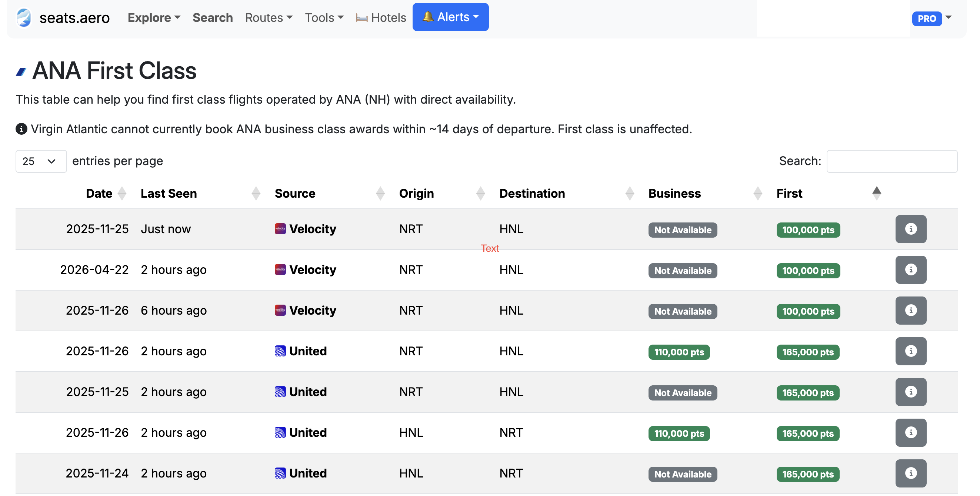This screenshot has height=496, width=980.
Task: Click the info notice icon about Virgin Atlantic
Action: point(21,129)
